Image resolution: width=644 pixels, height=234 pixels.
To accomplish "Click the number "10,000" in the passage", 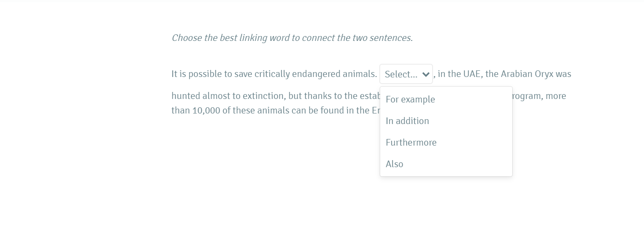I will tap(206, 110).
